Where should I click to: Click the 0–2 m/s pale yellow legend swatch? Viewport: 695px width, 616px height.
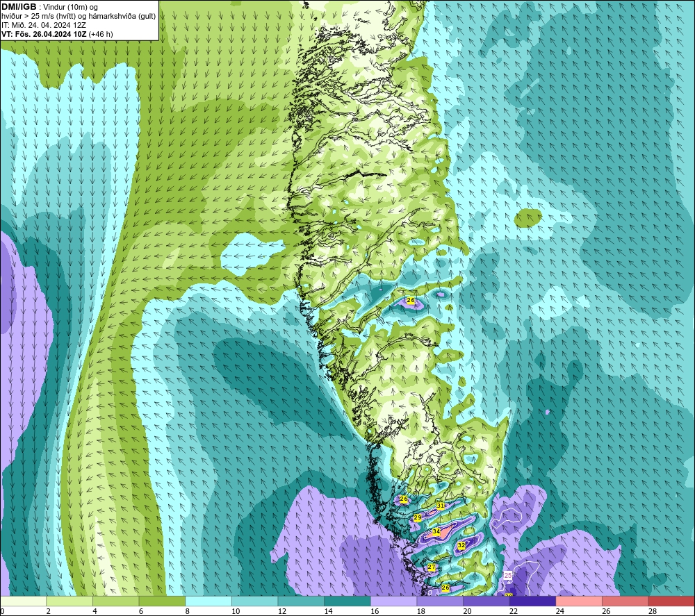click(x=23, y=601)
